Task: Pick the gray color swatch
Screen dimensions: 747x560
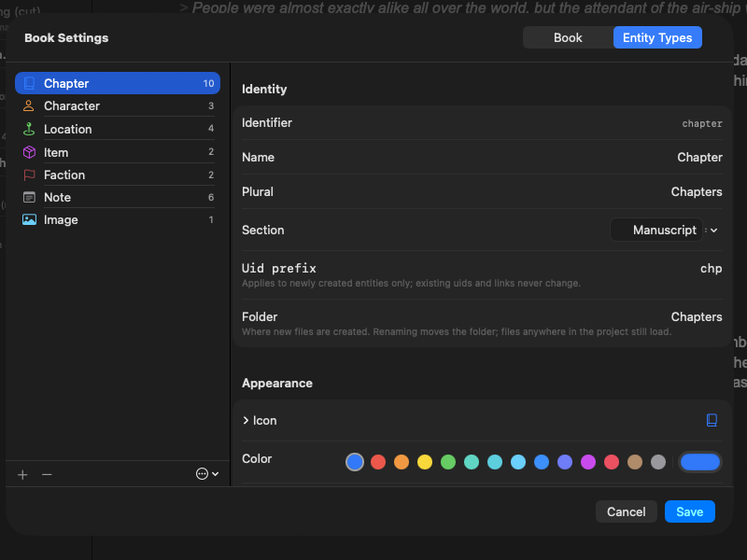Action: point(658,462)
